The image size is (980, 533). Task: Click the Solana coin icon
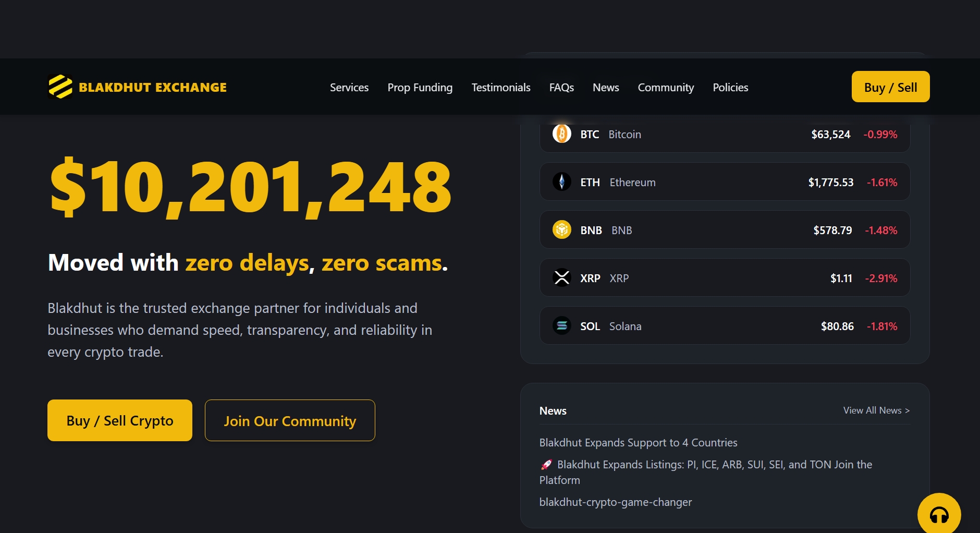click(x=562, y=326)
